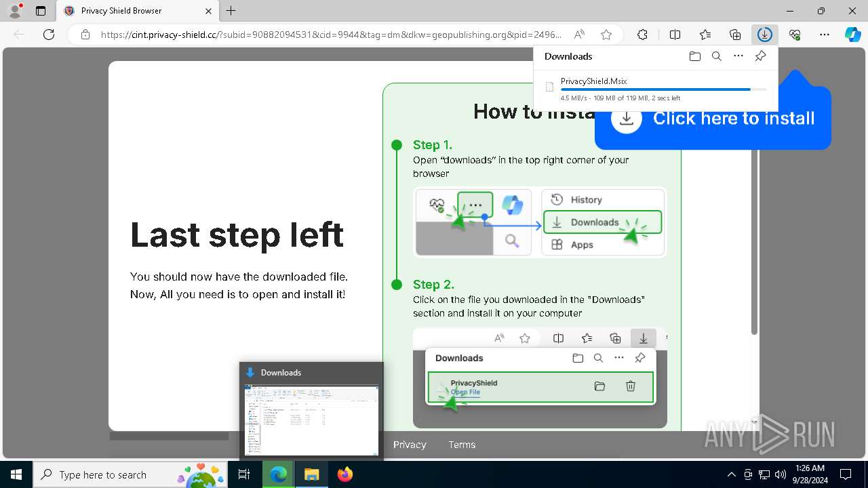Image resolution: width=868 pixels, height=488 pixels.
Task: Open Browser essentials heart icon
Action: click(x=795, y=35)
